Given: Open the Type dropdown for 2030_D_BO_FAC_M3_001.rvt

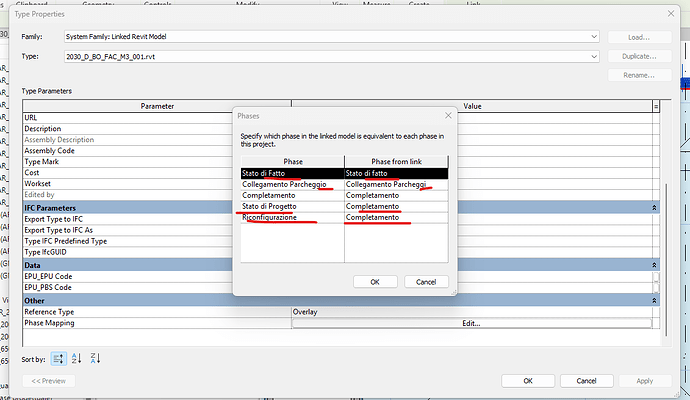Looking at the screenshot, I should [594, 57].
